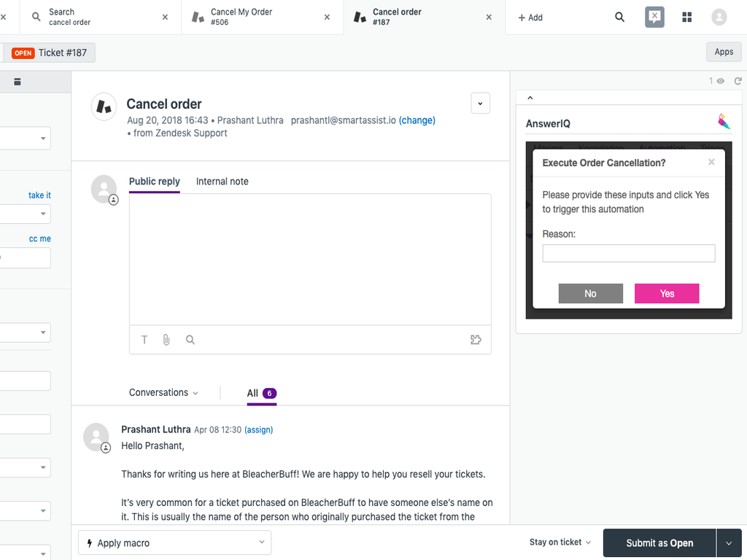Screen dimensions: 747x560
Task: Collapse the AnswerIQ app panel
Action: pyautogui.click(x=530, y=98)
